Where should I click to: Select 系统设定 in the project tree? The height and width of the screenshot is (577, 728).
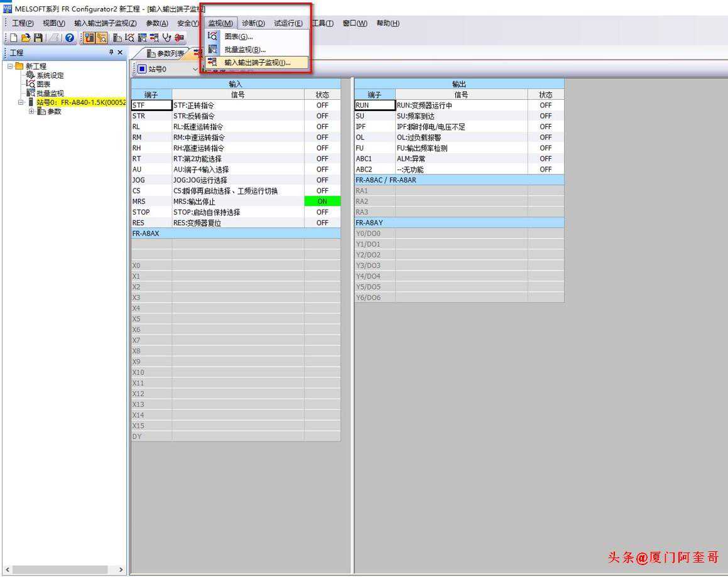point(49,75)
